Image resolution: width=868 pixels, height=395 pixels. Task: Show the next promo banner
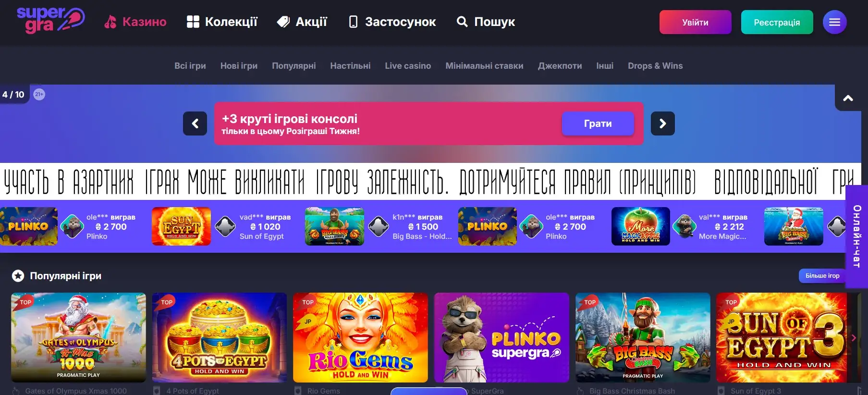click(662, 123)
